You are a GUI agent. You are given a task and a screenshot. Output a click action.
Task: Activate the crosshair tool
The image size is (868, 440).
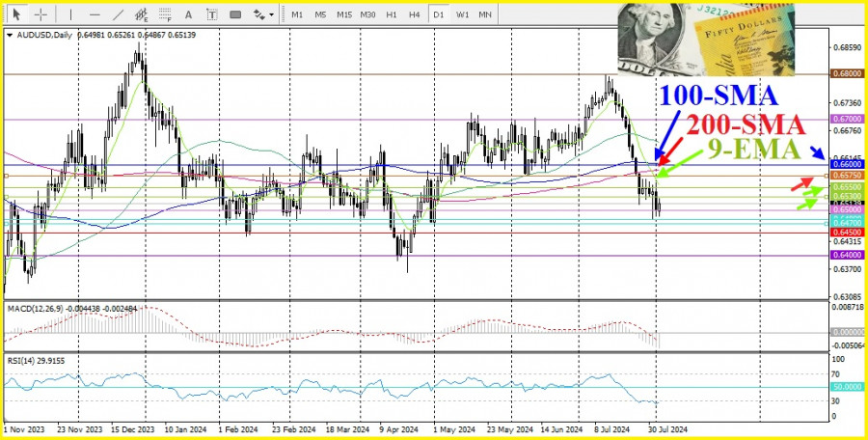click(x=41, y=14)
